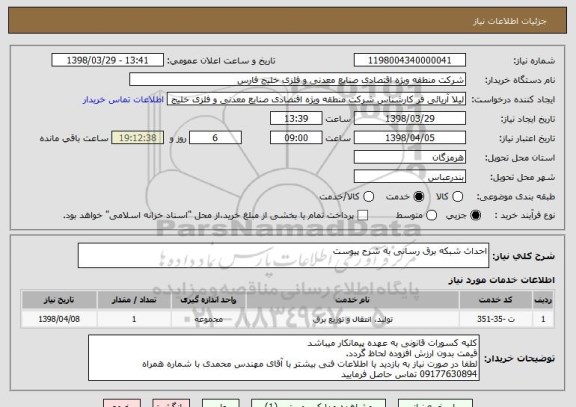The width and height of the screenshot is (576, 407).
Task: Click the ردیف column header
Action: click(x=543, y=300)
